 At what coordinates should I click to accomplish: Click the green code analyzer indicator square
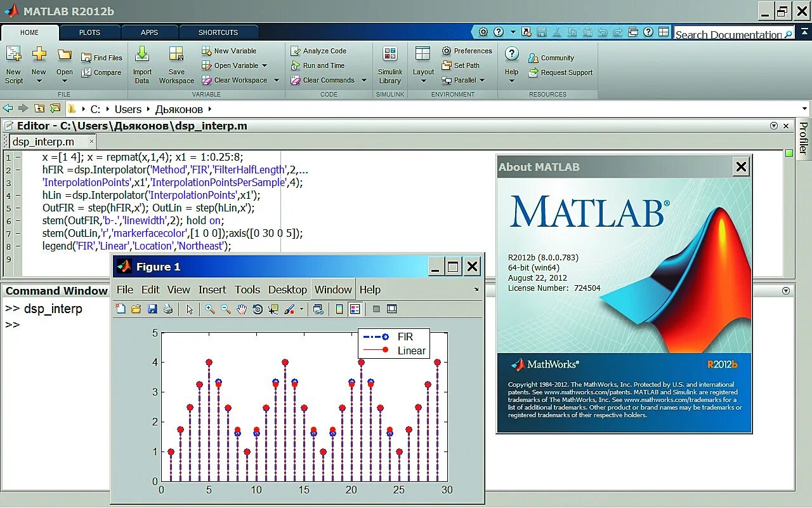click(789, 153)
